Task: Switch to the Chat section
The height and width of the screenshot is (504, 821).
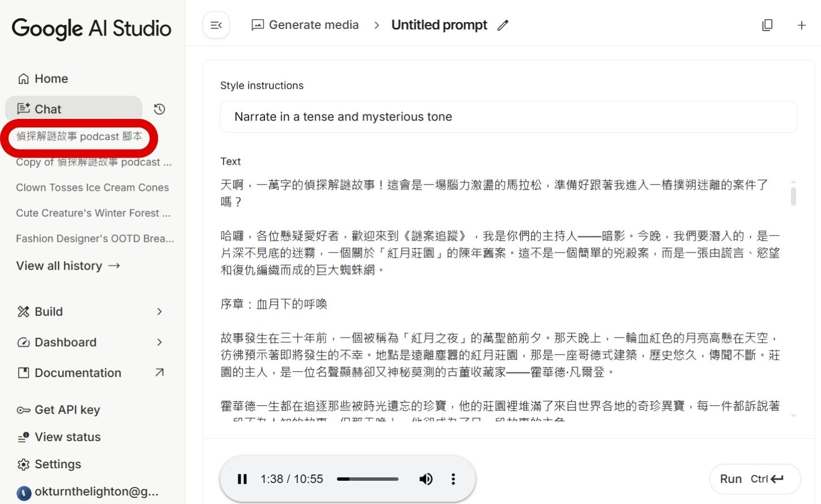Action: (48, 109)
